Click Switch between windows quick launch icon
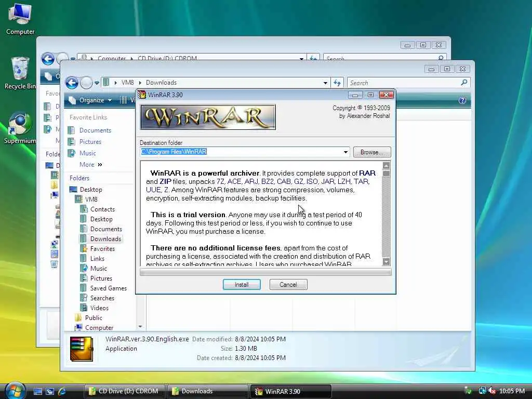Screen dimensions: 532x399 pos(50,391)
